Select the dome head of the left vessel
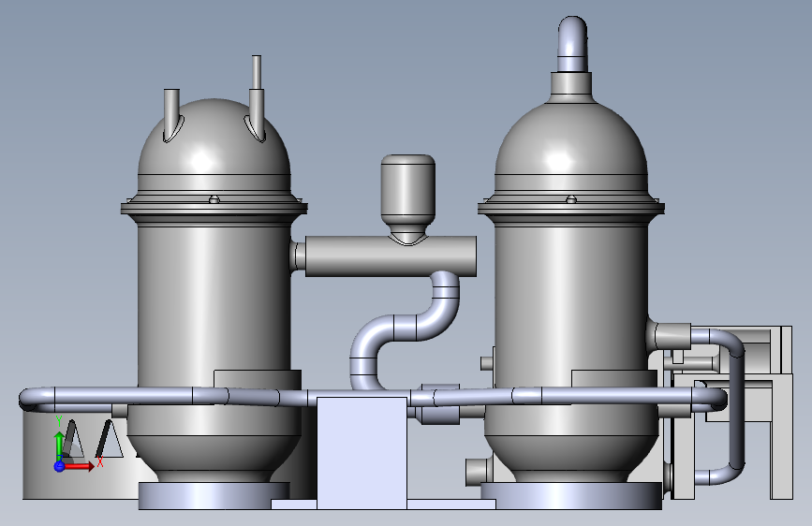 (x=214, y=139)
